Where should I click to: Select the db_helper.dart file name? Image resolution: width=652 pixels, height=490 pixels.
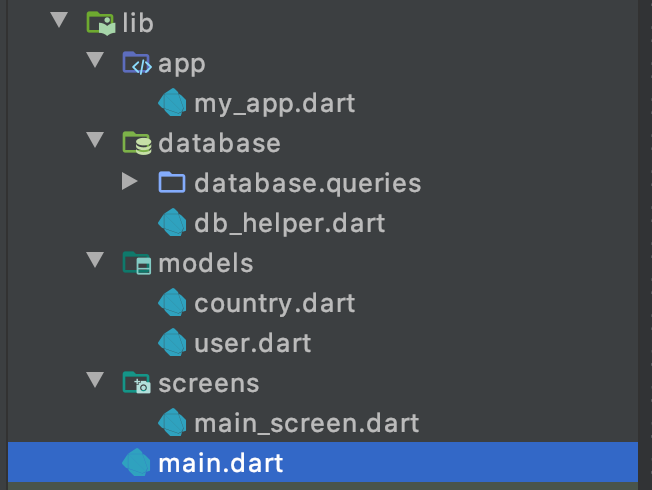coord(290,223)
